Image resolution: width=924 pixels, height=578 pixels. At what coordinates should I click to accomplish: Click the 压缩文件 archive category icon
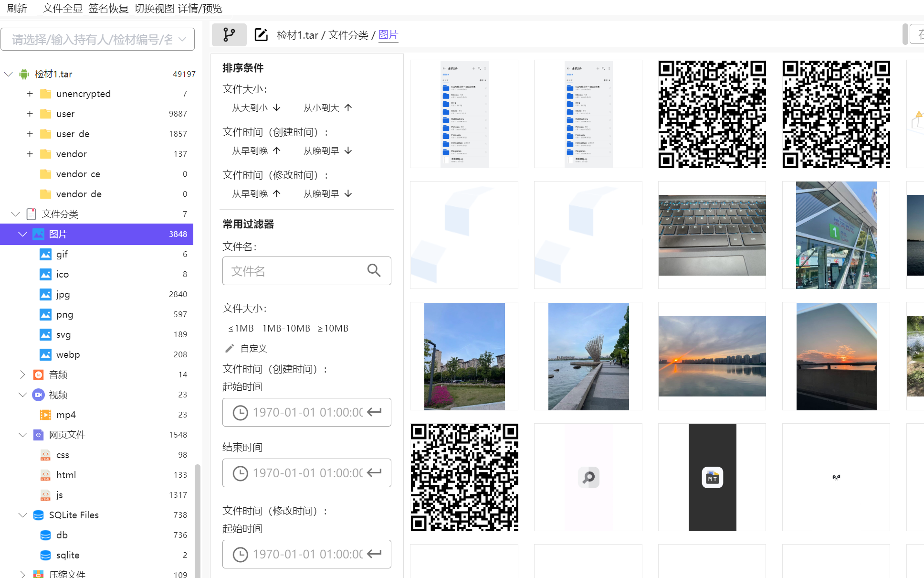38,574
